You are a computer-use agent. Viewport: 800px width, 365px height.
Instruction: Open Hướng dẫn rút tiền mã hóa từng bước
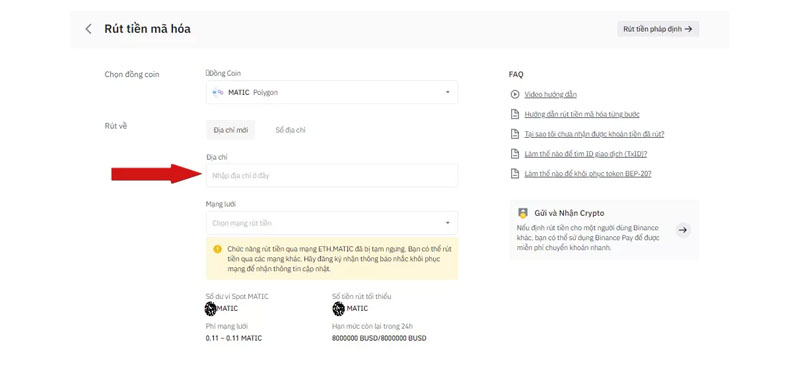tap(582, 114)
